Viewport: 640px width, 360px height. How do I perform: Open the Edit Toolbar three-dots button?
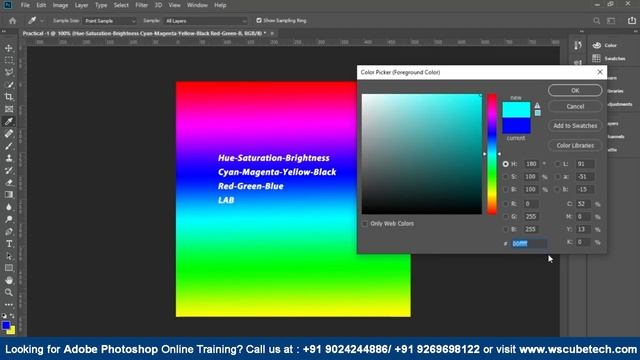click(9, 304)
